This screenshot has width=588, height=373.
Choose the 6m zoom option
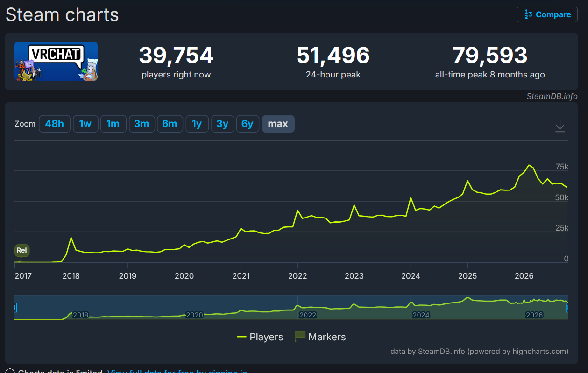click(170, 124)
